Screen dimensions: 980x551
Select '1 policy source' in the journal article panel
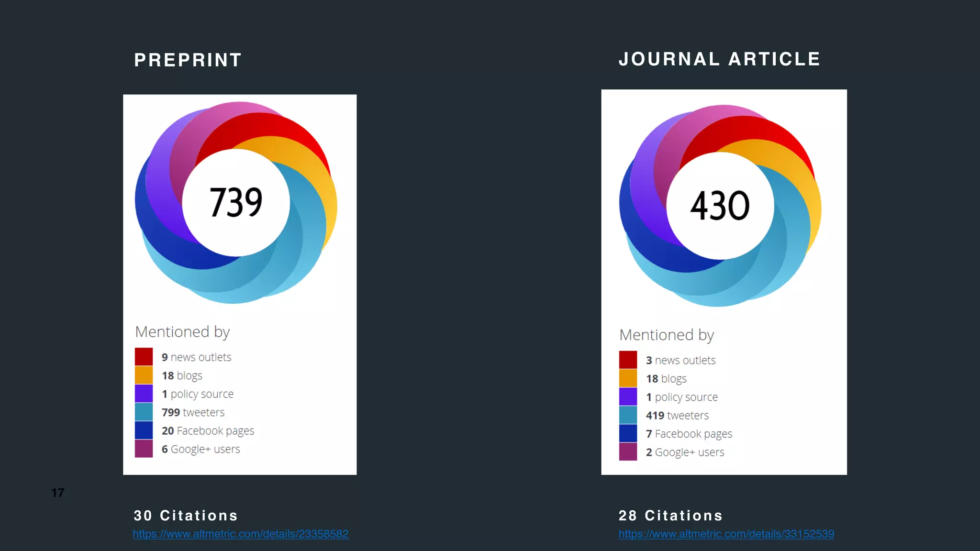682,397
